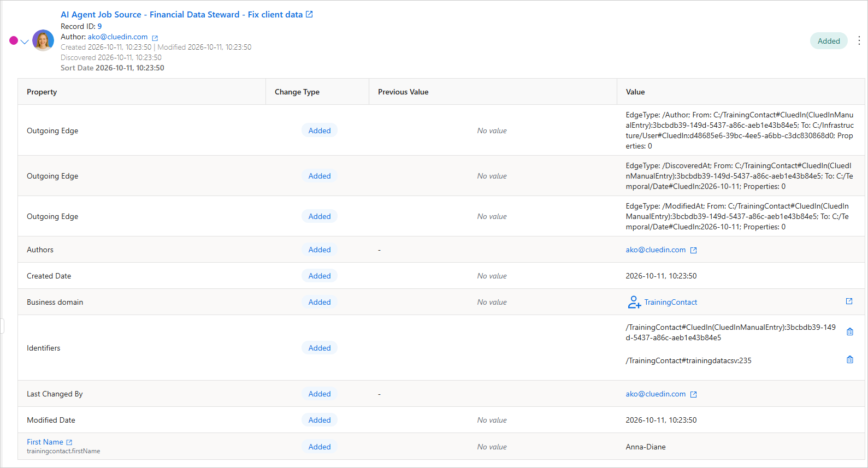Click the Business domain property label
868x468 pixels.
pos(55,302)
